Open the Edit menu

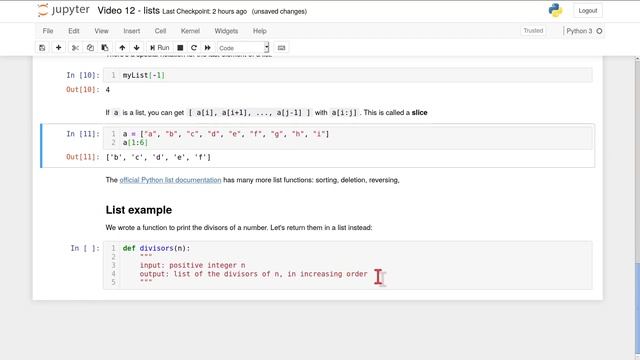pyautogui.click(x=74, y=31)
